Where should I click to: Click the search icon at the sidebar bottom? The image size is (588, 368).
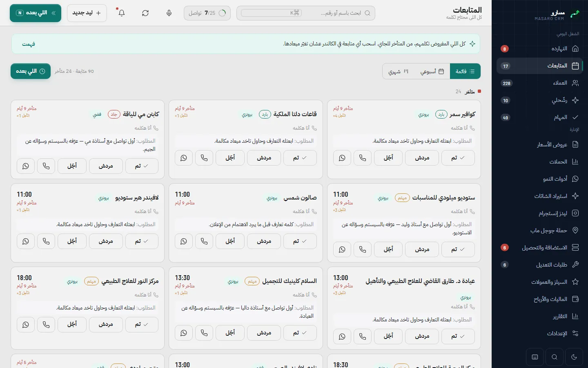(x=555, y=357)
